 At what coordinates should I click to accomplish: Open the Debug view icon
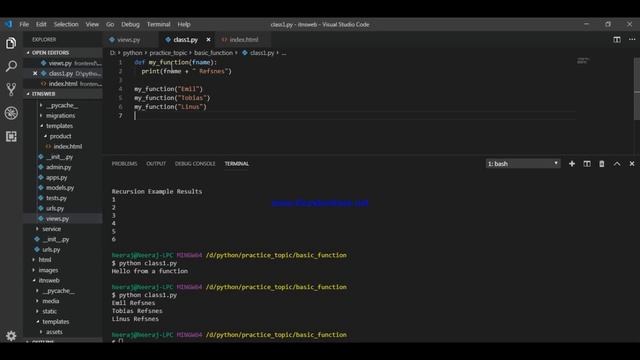click(11, 113)
